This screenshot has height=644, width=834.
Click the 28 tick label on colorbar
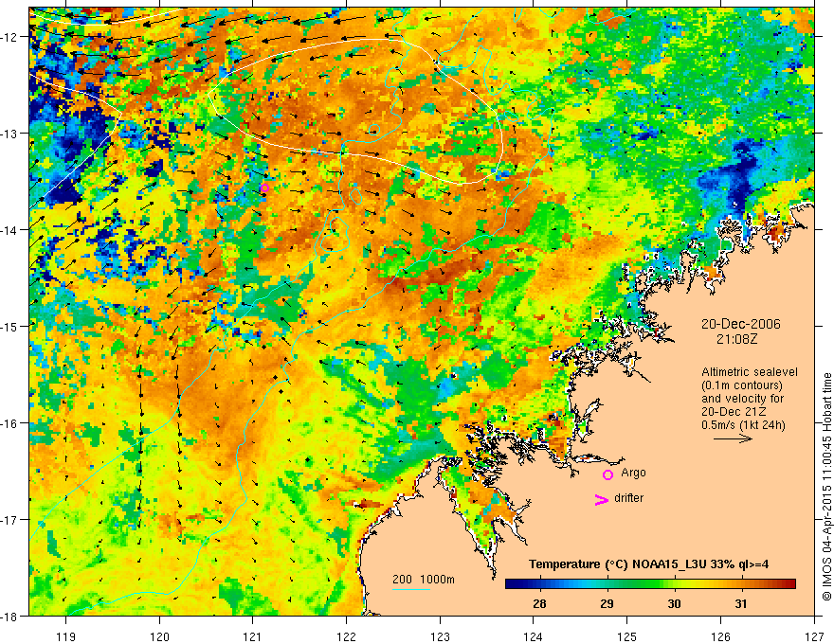click(539, 604)
